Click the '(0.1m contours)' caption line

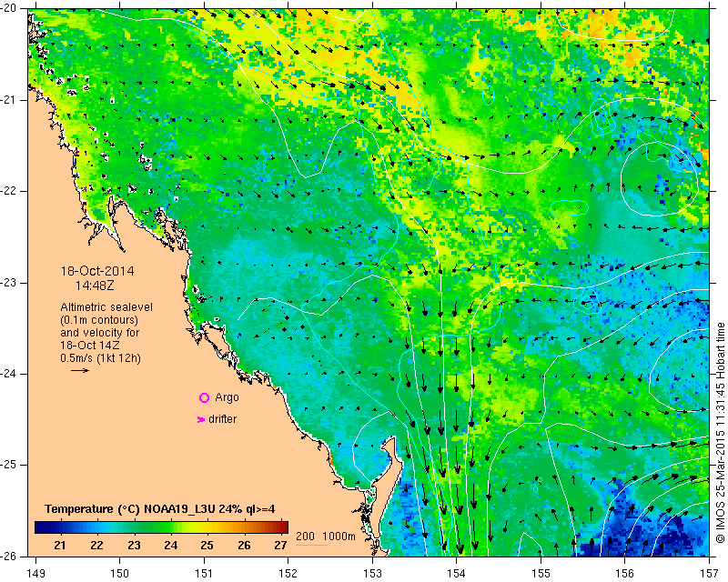(x=99, y=320)
